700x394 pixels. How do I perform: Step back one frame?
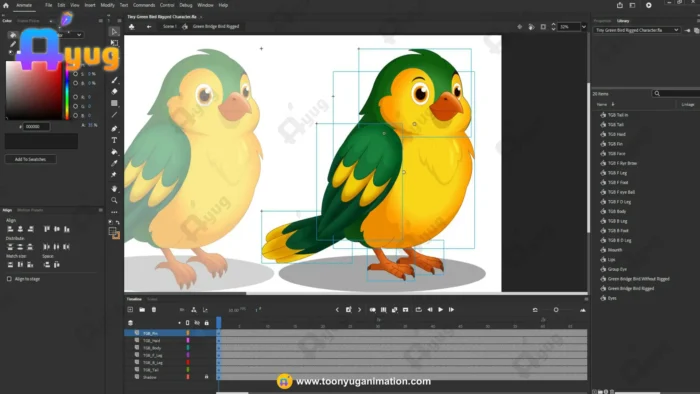pyautogui.click(x=430, y=310)
